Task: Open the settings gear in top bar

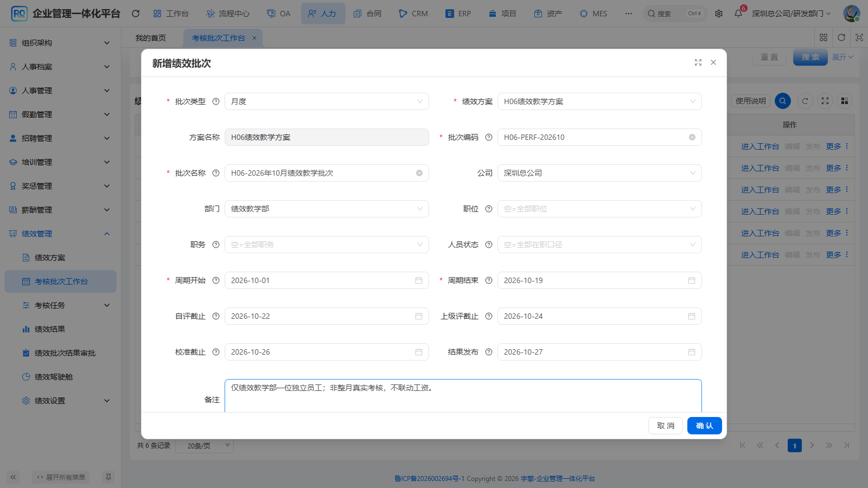Action: coord(719,14)
